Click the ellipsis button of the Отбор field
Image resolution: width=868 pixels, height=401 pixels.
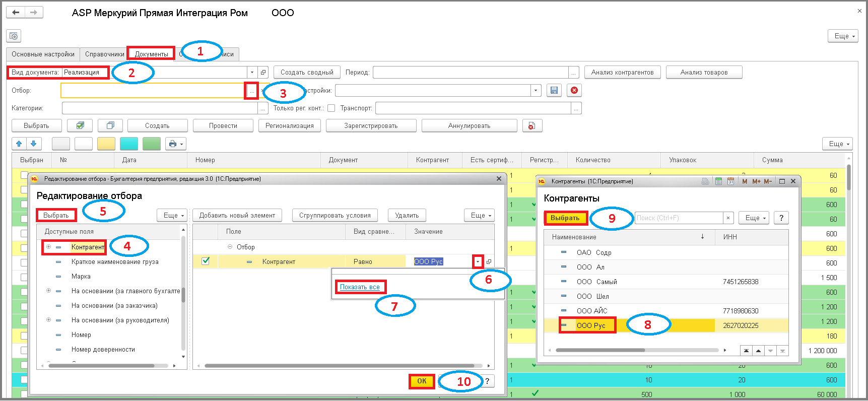coord(251,91)
